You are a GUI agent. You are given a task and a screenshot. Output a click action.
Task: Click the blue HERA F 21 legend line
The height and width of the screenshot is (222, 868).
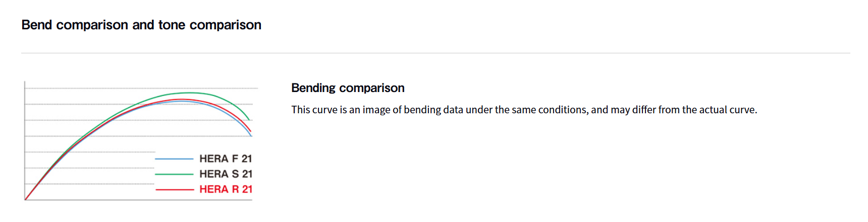coord(174,159)
